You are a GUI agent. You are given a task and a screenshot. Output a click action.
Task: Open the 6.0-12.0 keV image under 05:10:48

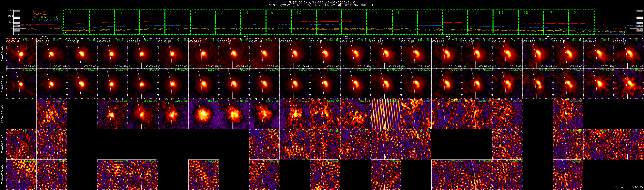coord(325,84)
